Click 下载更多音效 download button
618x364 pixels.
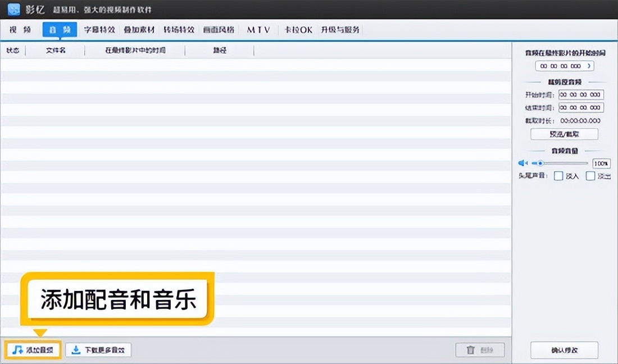coord(98,350)
